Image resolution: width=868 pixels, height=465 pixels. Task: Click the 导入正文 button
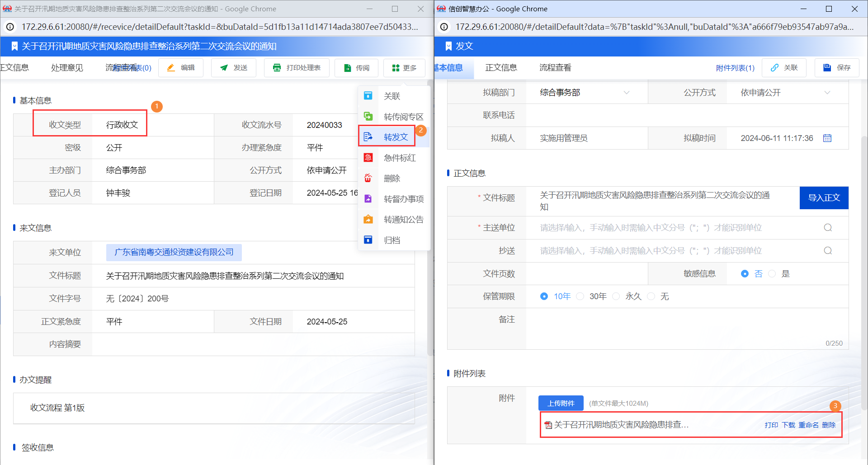[x=824, y=198]
